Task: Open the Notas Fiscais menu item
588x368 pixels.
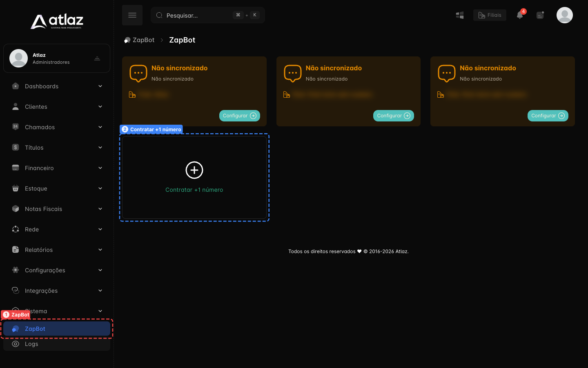Action: [x=57, y=209]
